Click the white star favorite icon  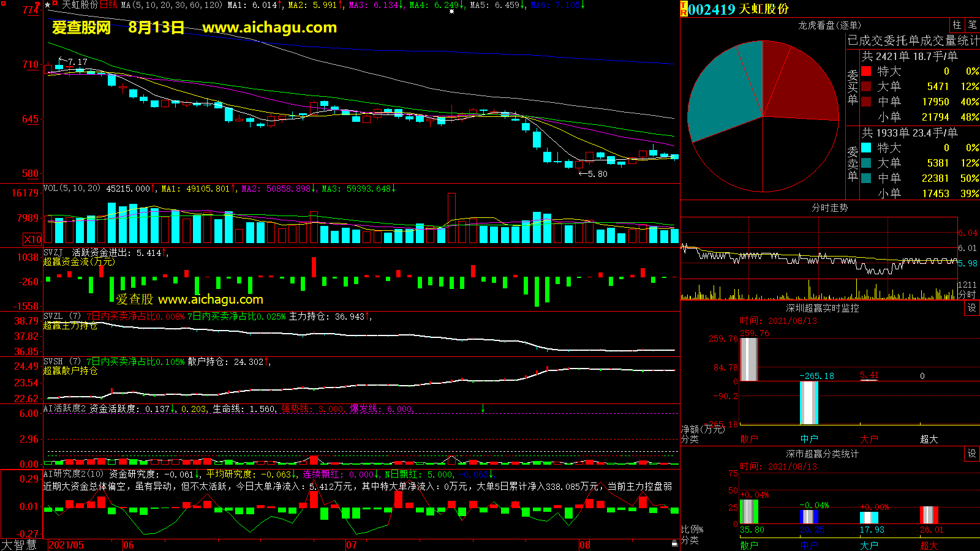click(48, 5)
